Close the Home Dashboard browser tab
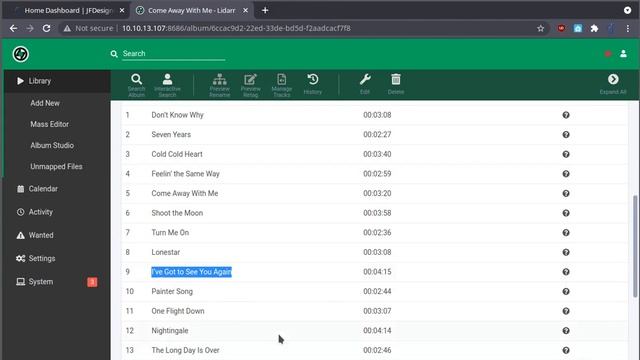The height and width of the screenshot is (360, 640). pos(122,10)
